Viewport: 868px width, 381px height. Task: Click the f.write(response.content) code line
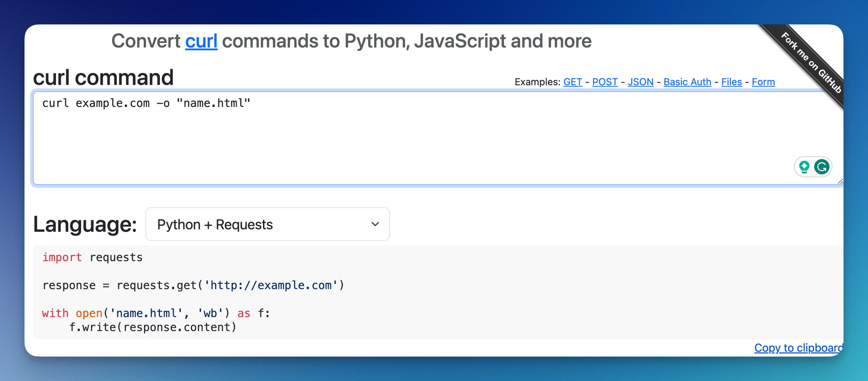pyautogui.click(x=153, y=327)
